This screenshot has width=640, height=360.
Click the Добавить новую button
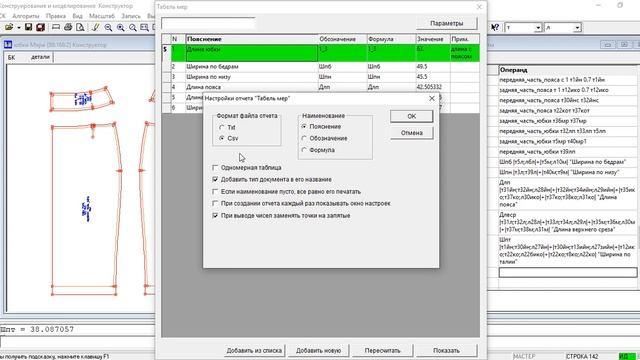pyautogui.click(x=318, y=350)
